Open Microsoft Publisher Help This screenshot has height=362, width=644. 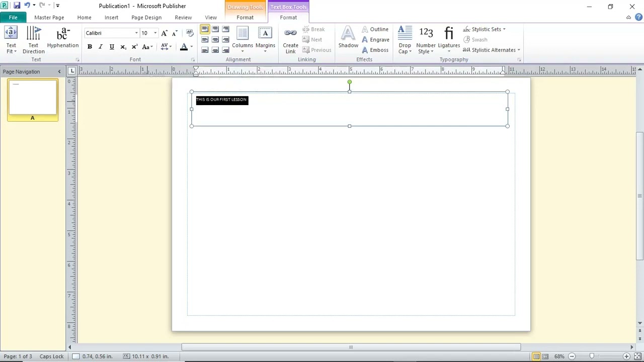pos(638,18)
